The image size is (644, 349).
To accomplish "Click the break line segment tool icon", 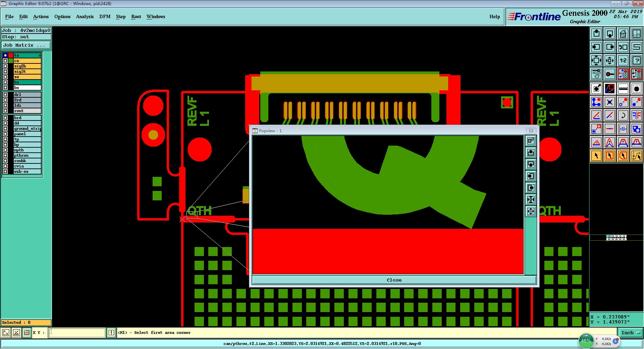I will pyautogui.click(x=610, y=129).
